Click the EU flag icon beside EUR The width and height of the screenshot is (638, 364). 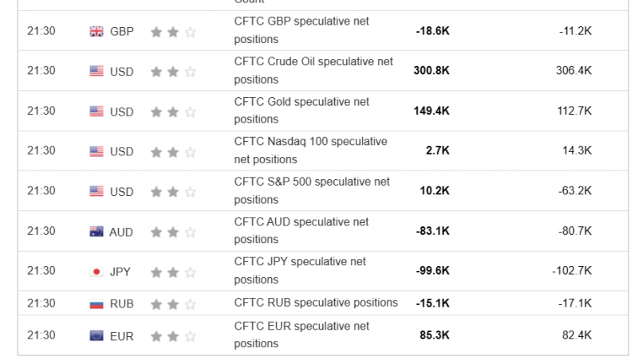tap(96, 336)
